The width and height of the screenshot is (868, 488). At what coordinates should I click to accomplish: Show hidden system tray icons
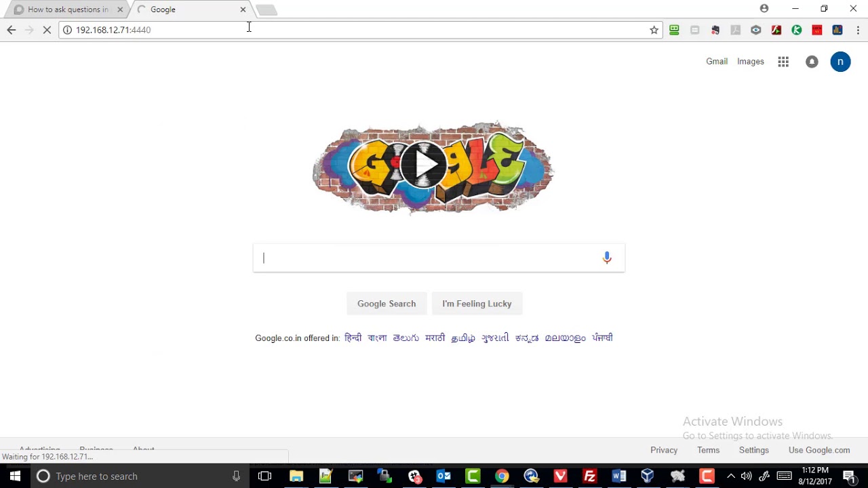coord(730,476)
